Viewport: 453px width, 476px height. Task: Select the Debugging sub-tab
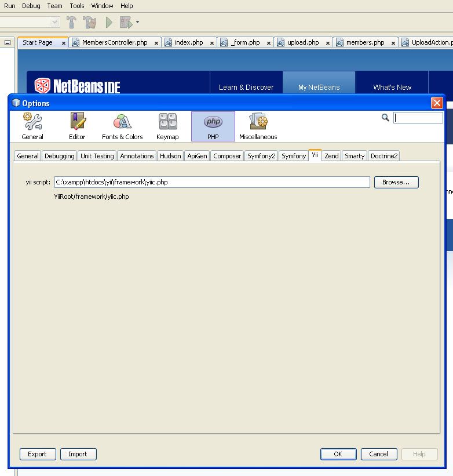coord(60,156)
